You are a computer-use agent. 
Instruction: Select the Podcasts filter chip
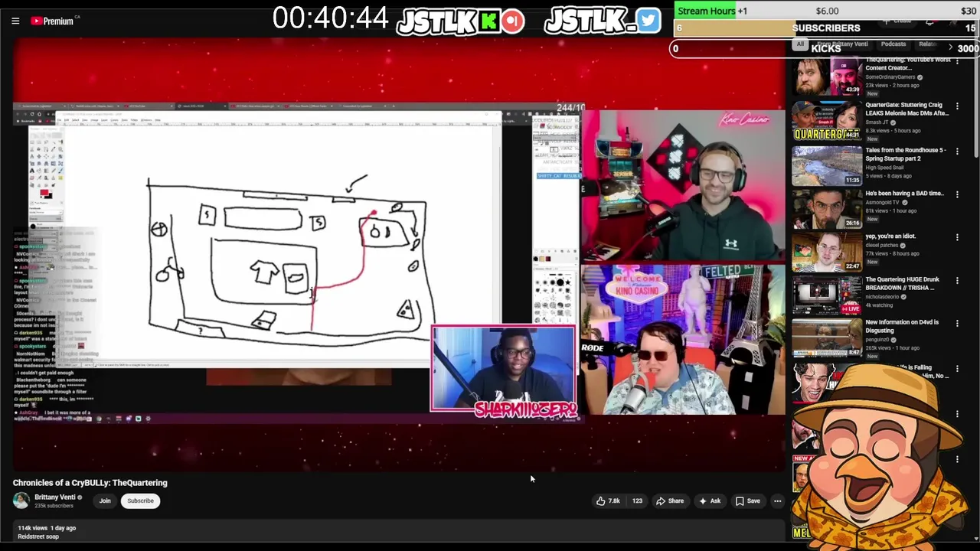[x=893, y=44]
